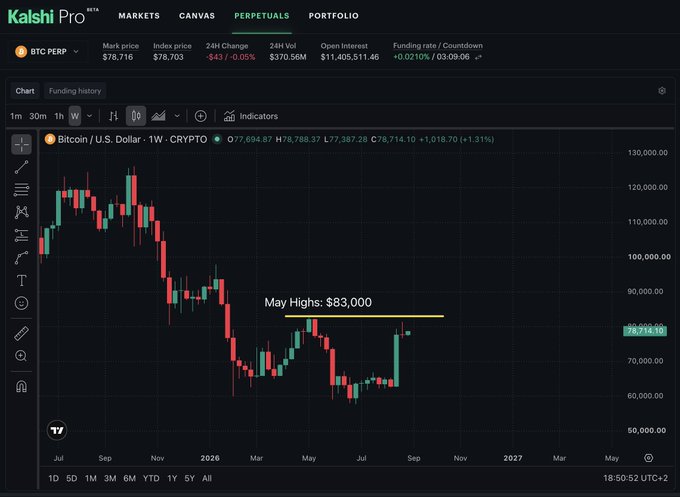Screen dimensions: 680x497
Task: Click the Kalshi Pro logo
Action: (x=53, y=16)
